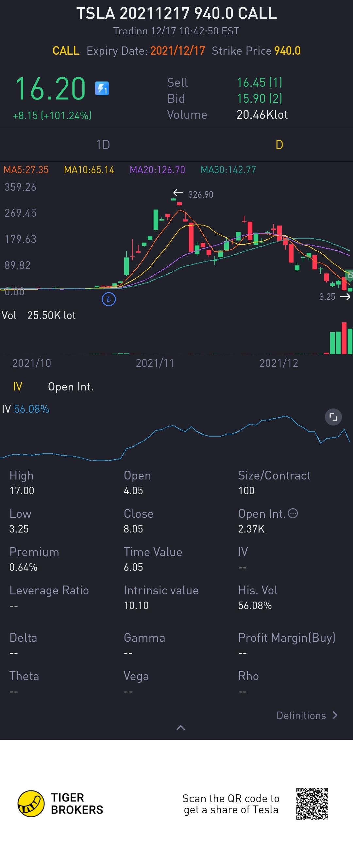Tap 'Scan the QR code' promo text
This screenshot has height=868, width=353.
(231, 804)
